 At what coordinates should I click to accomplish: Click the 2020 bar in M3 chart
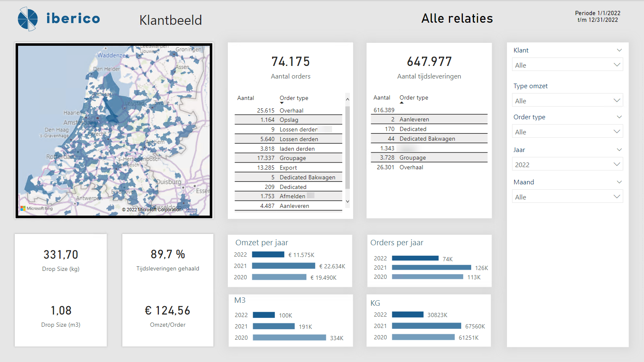point(290,338)
